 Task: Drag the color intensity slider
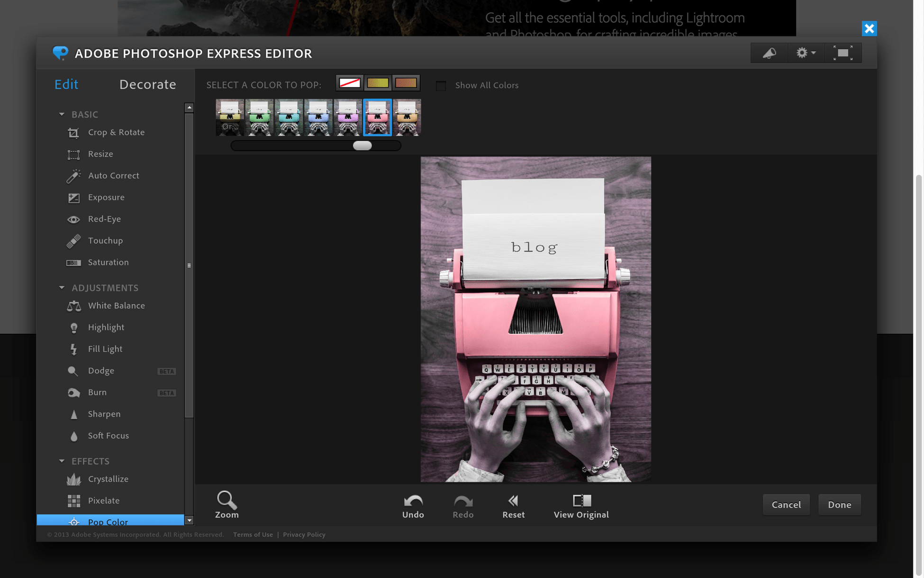[x=362, y=145]
